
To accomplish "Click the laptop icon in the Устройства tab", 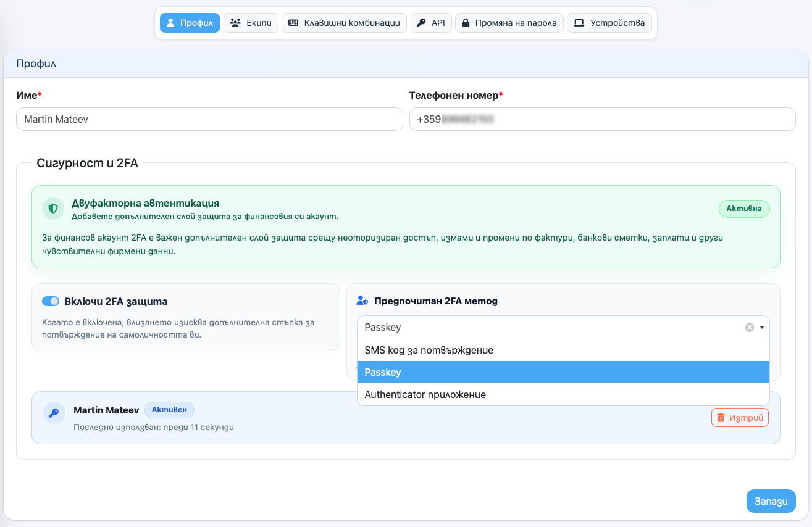I will click(579, 23).
